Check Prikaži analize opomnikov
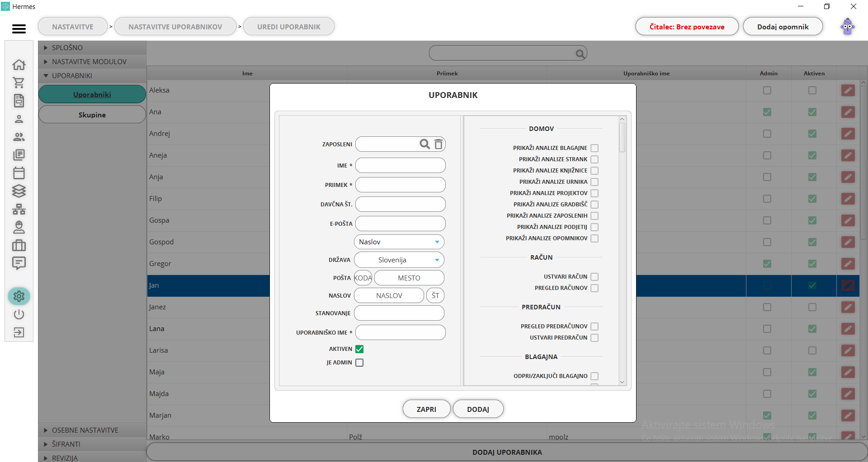Viewport: 868px width, 462px height. [x=594, y=238]
